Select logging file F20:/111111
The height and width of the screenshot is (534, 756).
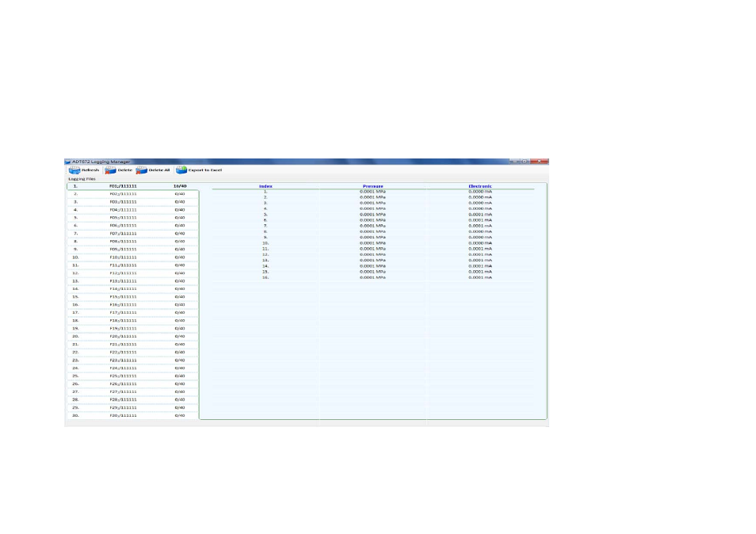pos(132,337)
